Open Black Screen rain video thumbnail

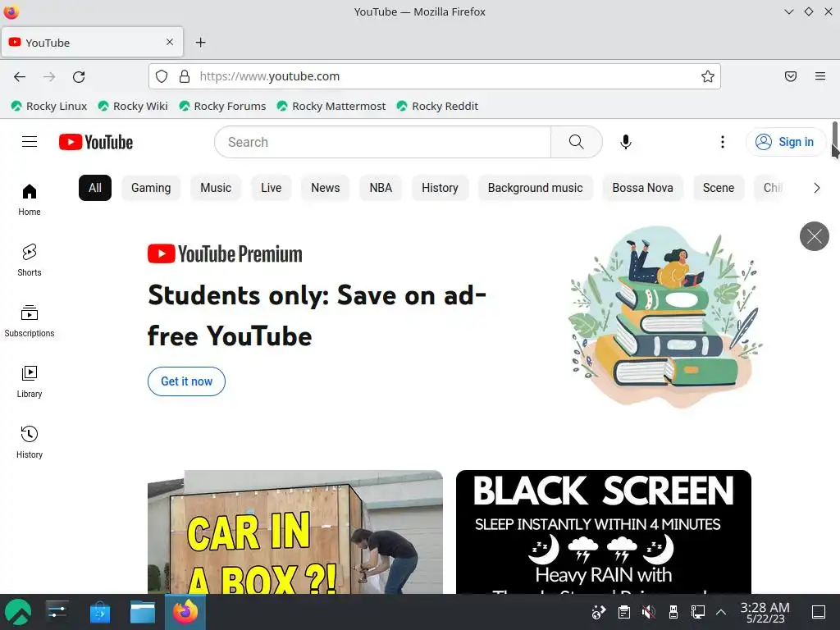604,532
